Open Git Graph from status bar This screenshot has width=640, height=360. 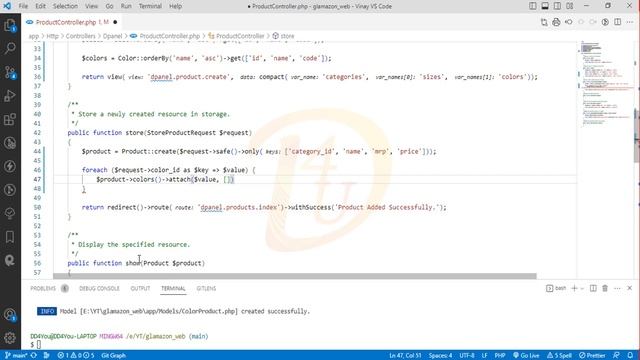tap(113, 355)
